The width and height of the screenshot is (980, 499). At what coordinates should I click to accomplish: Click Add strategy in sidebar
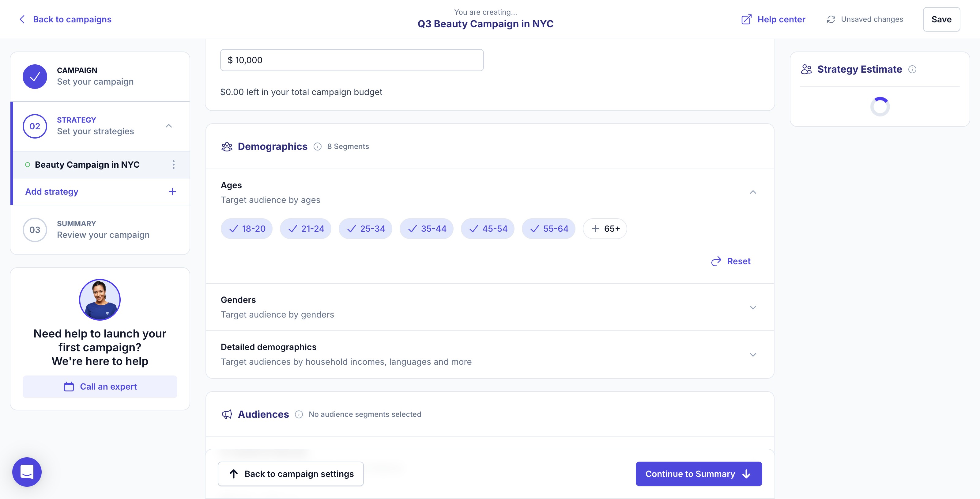pyautogui.click(x=101, y=192)
